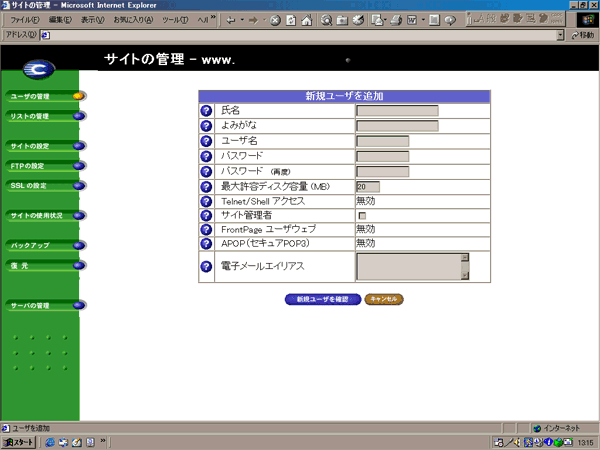Expand the taskbar quick launch chevron
This screenshot has width=600, height=450.
point(104,442)
